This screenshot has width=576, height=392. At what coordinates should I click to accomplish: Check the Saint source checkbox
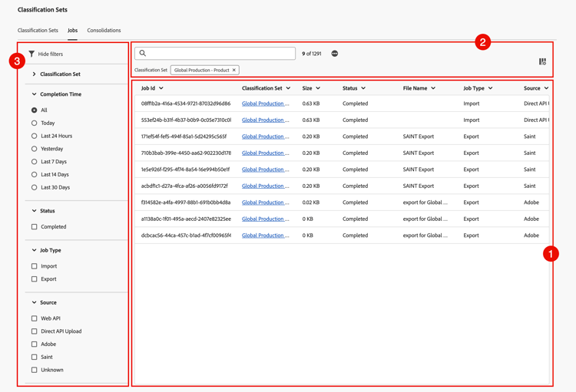(34, 357)
